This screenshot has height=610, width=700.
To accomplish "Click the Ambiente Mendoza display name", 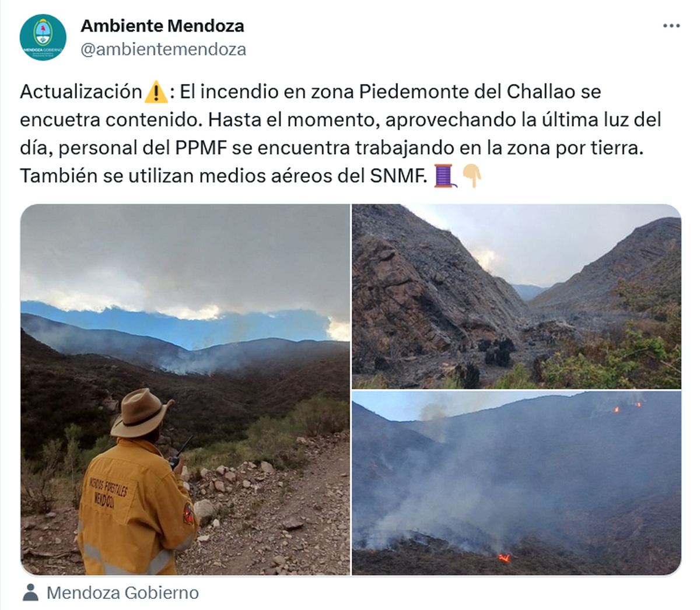I will point(162,26).
